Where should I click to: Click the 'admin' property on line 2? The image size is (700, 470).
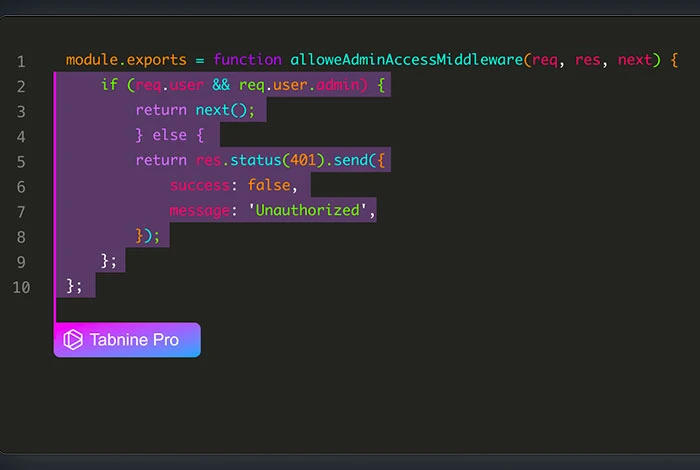(338, 84)
